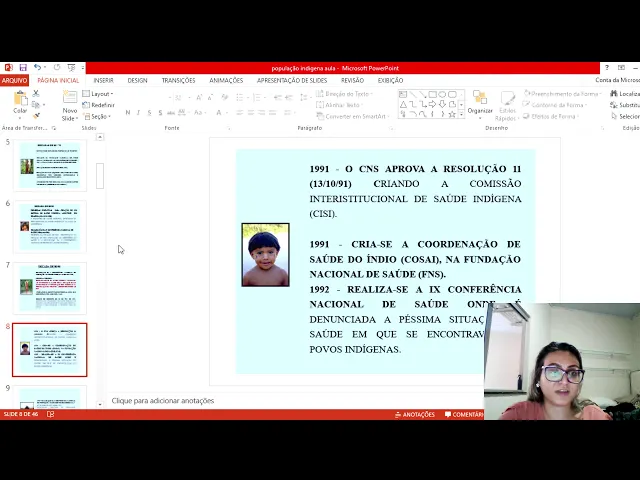Click the Redefinir button
The image size is (640, 480).
coord(98,105)
